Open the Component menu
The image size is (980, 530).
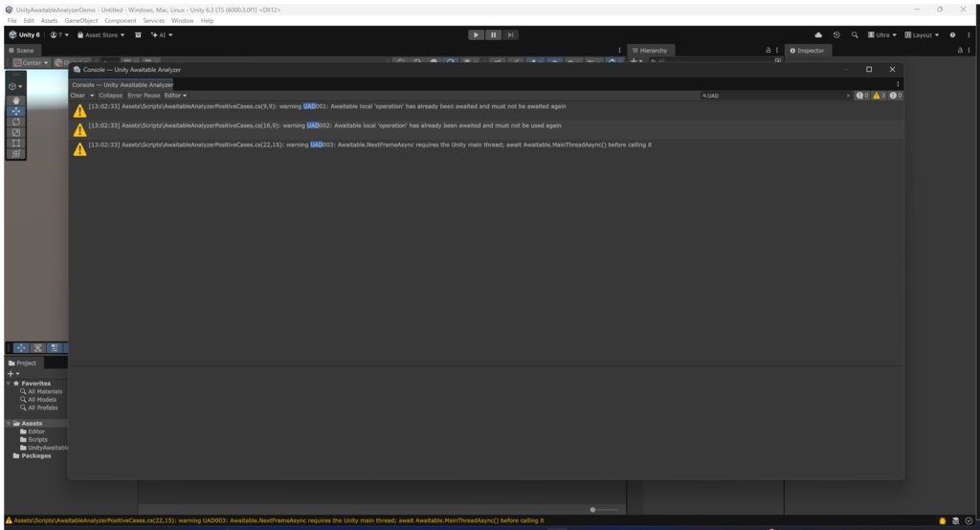[x=120, y=21]
